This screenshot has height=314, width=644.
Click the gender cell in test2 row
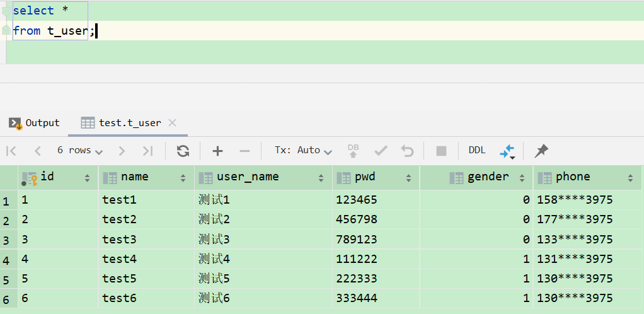pos(476,220)
